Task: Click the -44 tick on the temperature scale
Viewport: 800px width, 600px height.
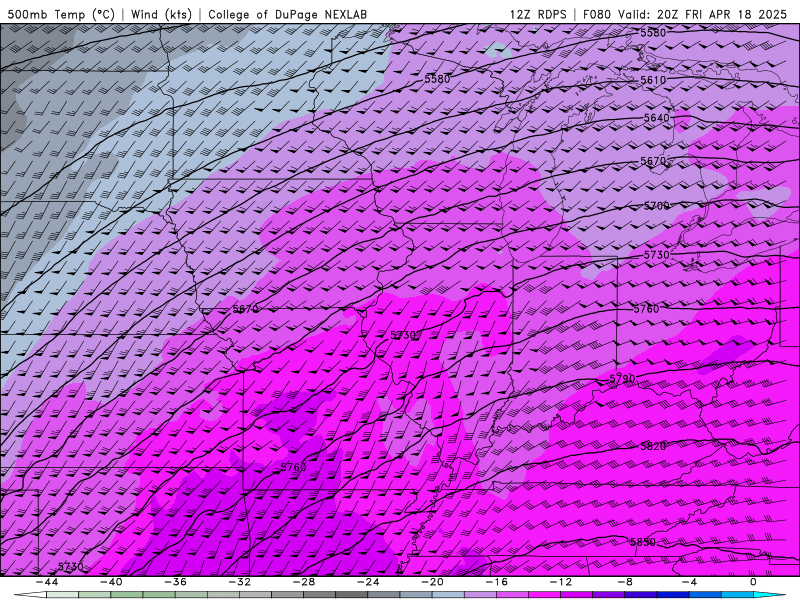Action: point(47,582)
